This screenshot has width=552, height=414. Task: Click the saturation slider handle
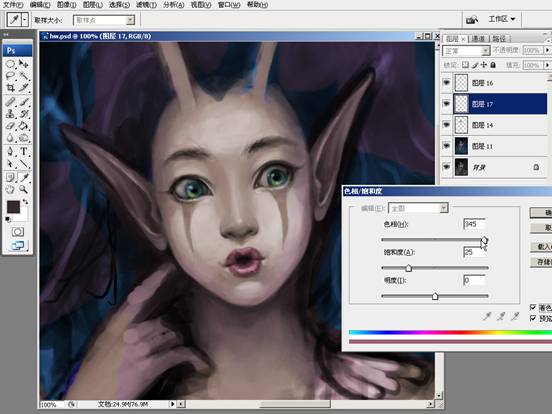coord(408,268)
